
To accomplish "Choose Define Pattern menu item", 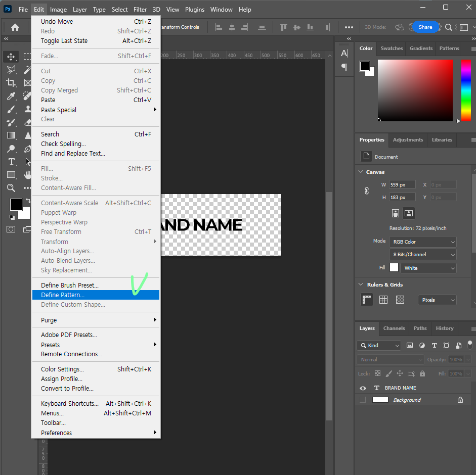I will (96, 295).
